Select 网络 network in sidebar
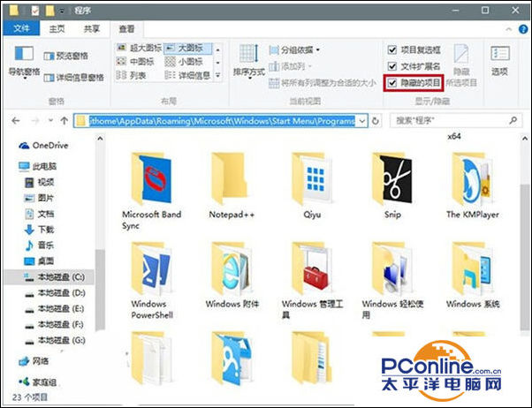Image resolution: width=532 pixels, height=408 pixels. point(34,361)
